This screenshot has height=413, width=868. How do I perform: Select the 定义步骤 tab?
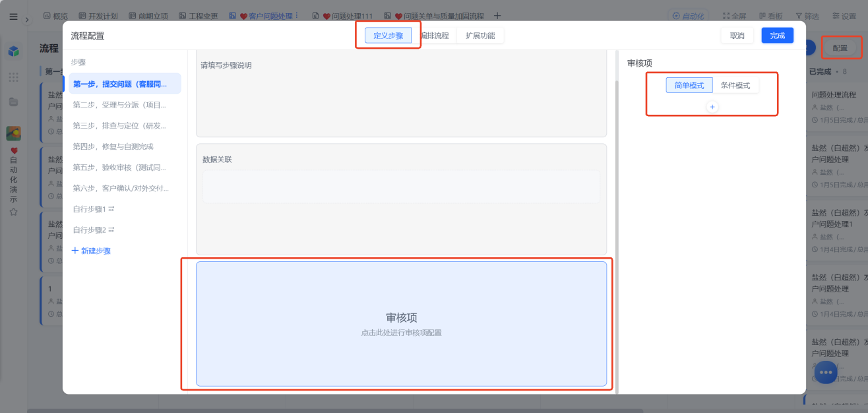(x=388, y=36)
